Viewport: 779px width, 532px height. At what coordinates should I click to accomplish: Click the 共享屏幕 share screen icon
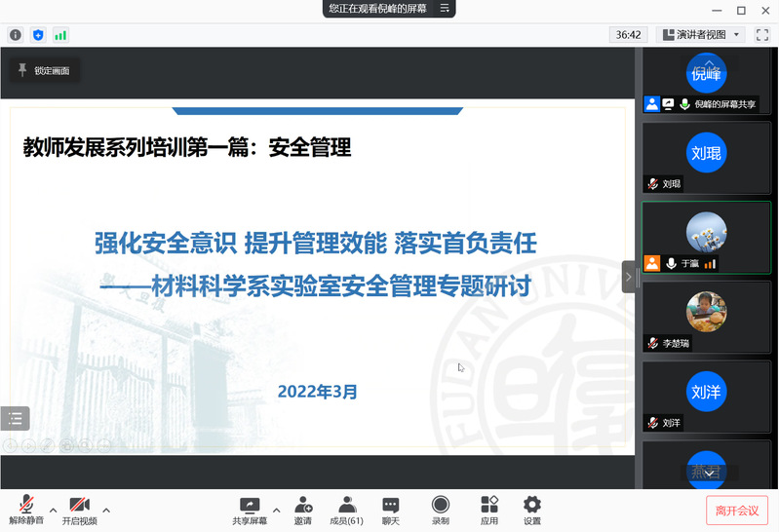click(x=250, y=505)
